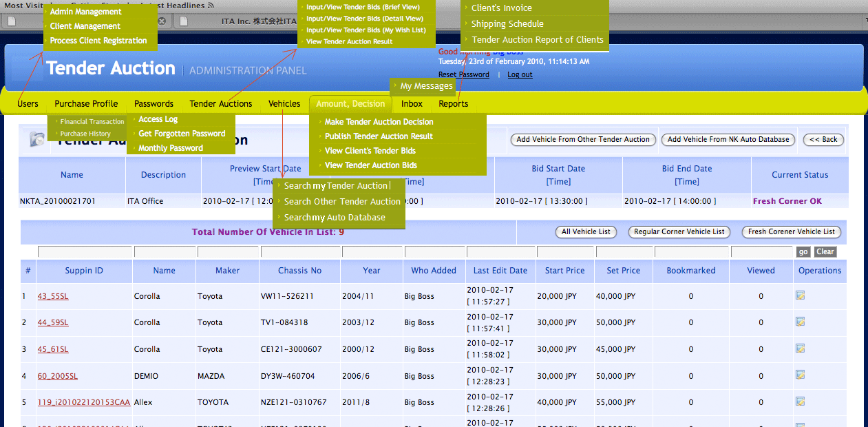Close the first browser tab
Screen dimensions: 868x427
point(162,21)
